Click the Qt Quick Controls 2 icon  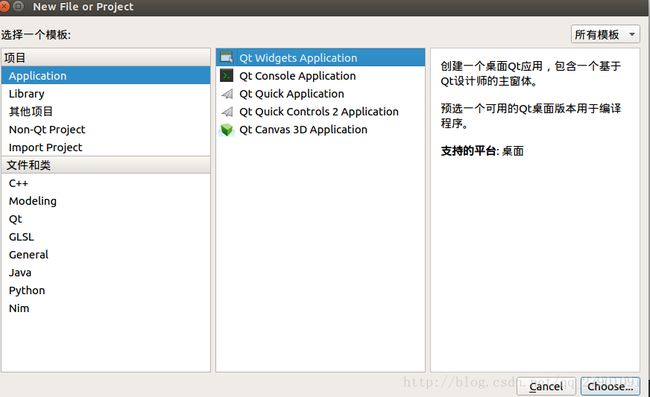(227, 111)
